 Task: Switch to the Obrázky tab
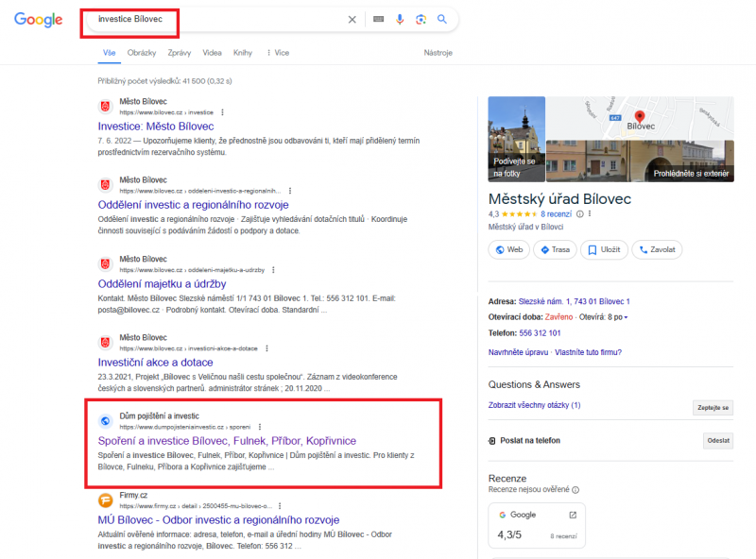tap(141, 53)
